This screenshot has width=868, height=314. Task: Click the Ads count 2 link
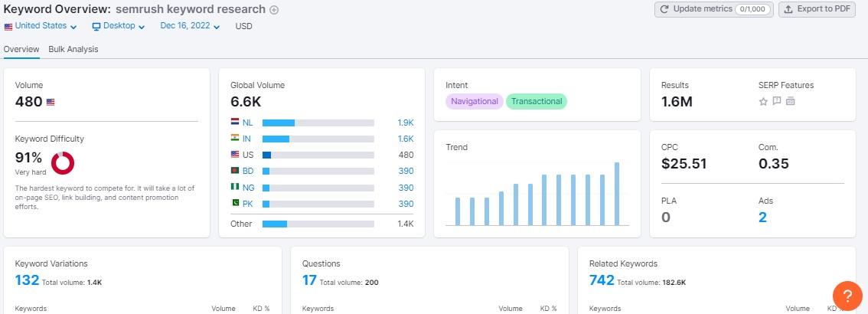point(762,217)
